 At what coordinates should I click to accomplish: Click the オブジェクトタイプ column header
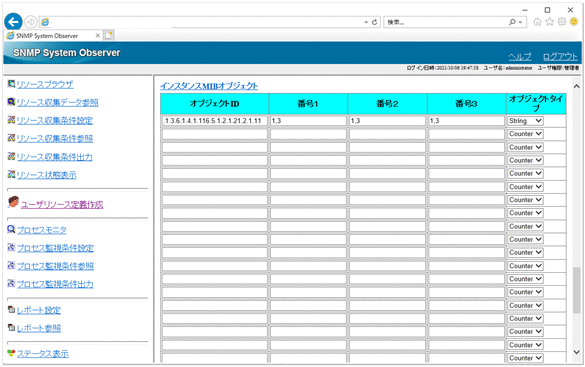point(536,104)
